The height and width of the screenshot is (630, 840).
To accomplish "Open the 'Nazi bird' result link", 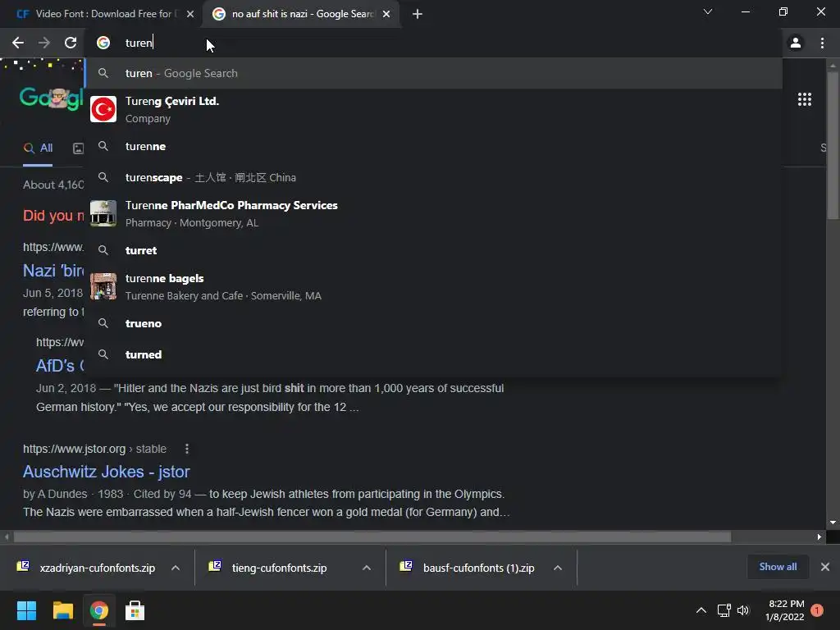I will pyautogui.click(x=53, y=271).
